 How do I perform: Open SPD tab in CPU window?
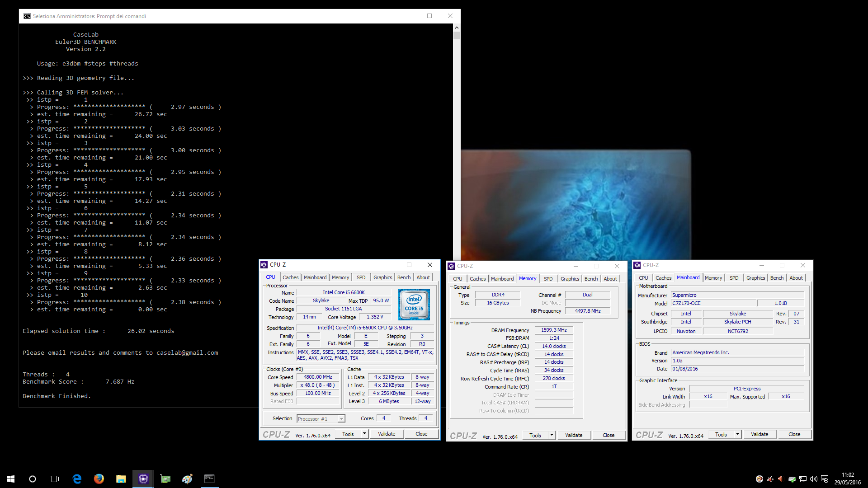(x=361, y=277)
